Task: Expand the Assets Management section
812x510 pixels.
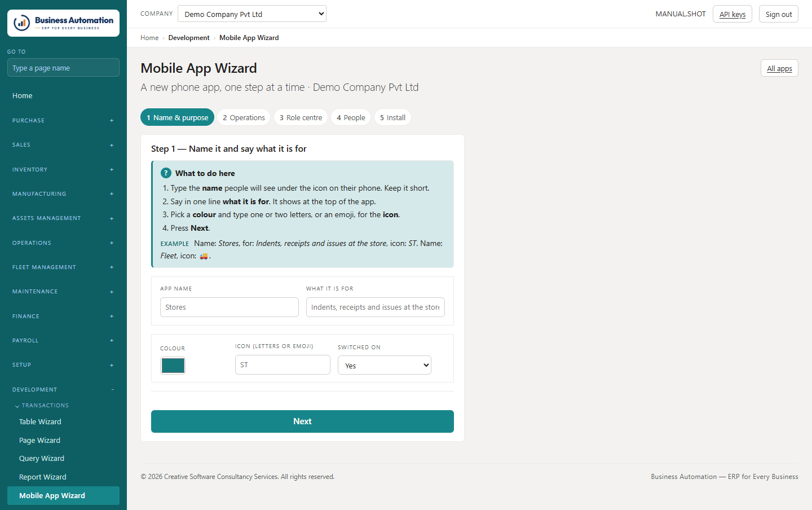Action: [x=63, y=218]
